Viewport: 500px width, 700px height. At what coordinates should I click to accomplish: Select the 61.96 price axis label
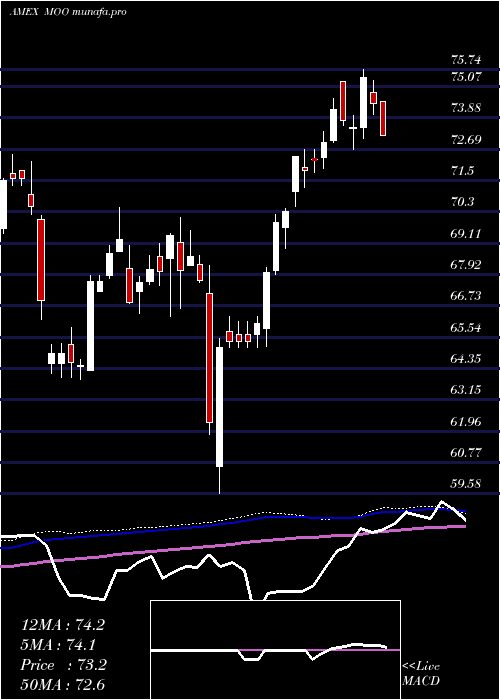pos(466,421)
